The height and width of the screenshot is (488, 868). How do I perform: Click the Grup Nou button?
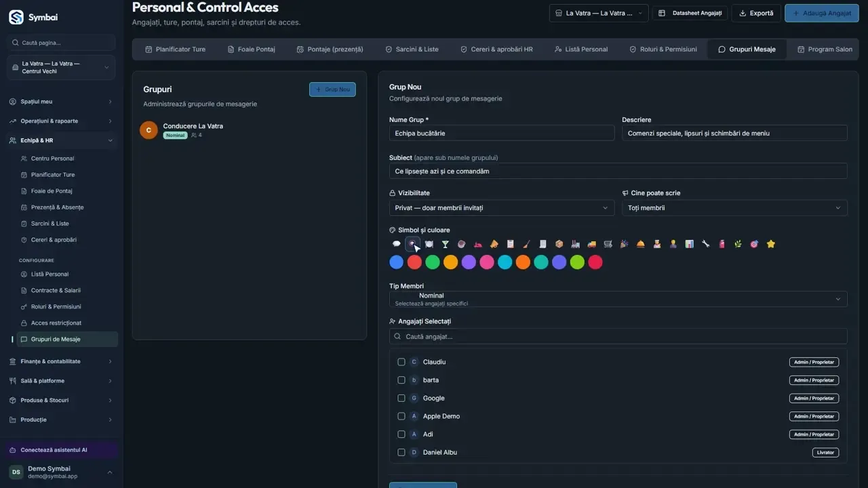point(332,89)
